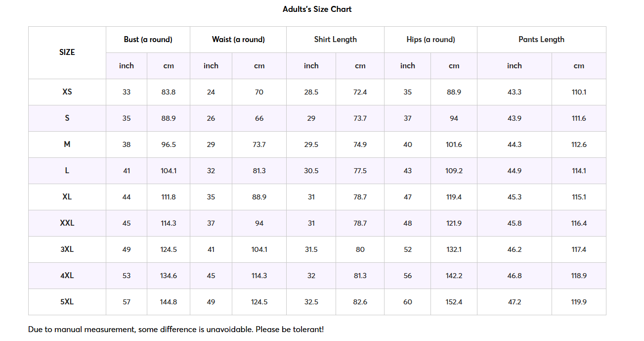Click the Shirt Length column header

[335, 40]
